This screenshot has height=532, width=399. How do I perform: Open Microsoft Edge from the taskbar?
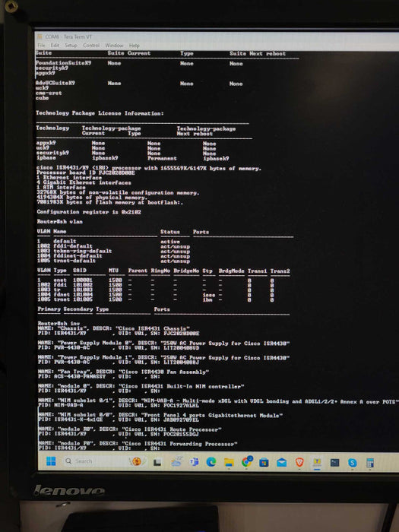coord(211,462)
